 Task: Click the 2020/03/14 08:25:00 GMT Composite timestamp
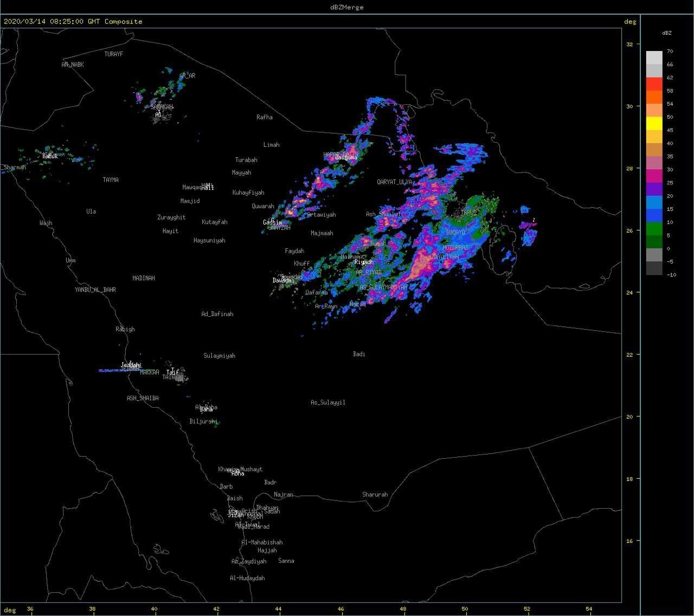point(73,22)
